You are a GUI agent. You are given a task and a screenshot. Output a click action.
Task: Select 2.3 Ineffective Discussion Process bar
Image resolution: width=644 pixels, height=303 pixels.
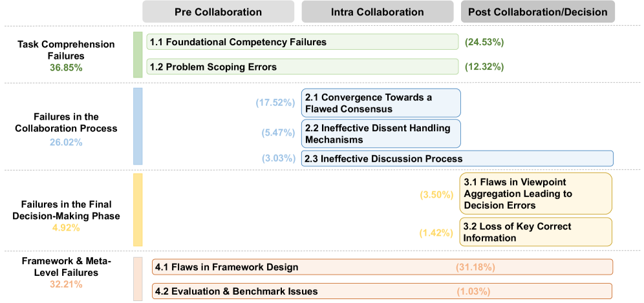[x=456, y=158]
